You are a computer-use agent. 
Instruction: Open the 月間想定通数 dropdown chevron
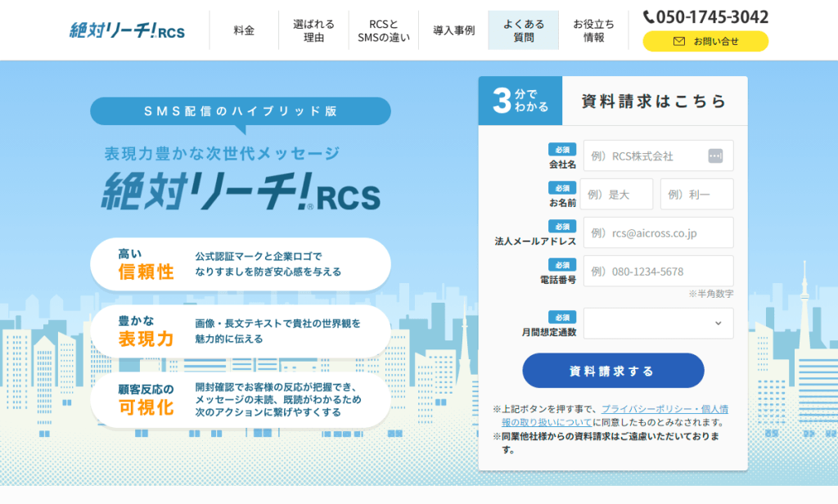(x=718, y=323)
